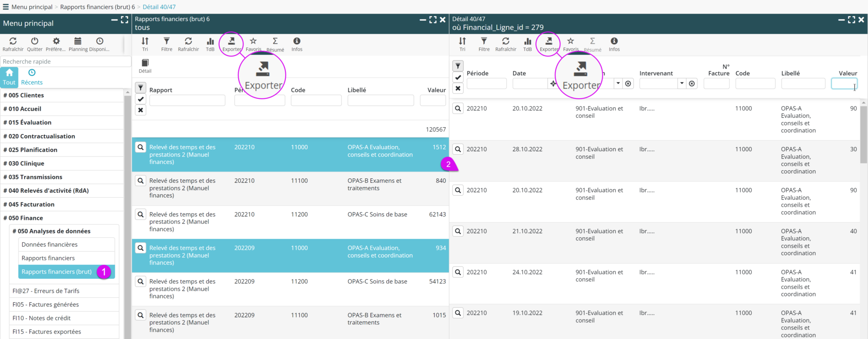Click Recherche rapide search field
Image resolution: width=868 pixels, height=339 pixels.
(x=66, y=62)
